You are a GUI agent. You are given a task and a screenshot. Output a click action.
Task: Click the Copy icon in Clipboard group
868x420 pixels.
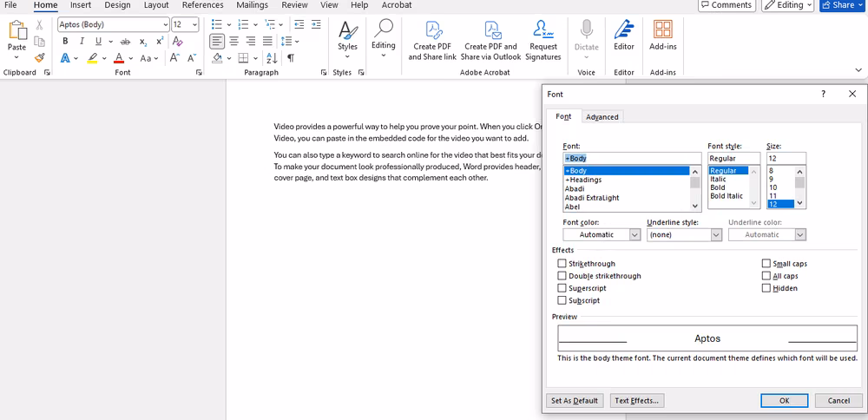pyautogui.click(x=39, y=41)
